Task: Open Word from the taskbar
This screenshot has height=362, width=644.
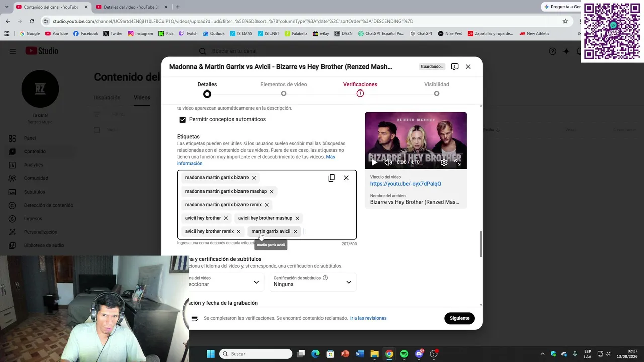Action: [360, 354]
